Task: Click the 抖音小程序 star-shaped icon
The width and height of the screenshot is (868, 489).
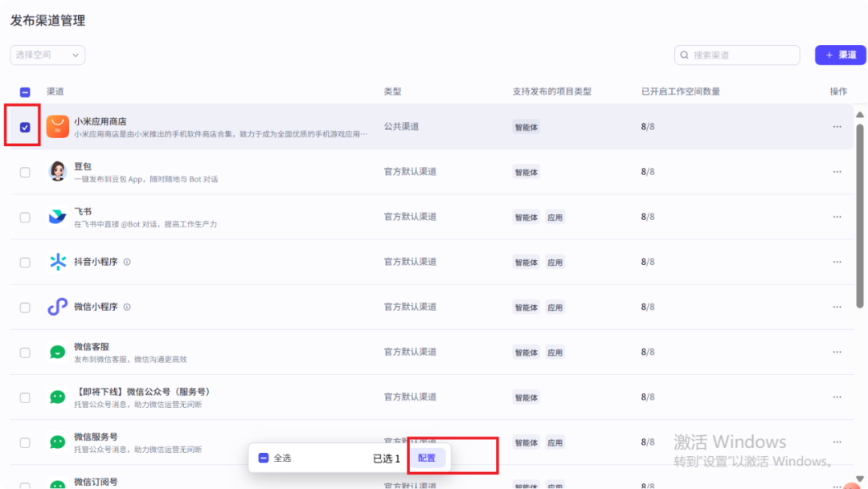Action: pyautogui.click(x=58, y=262)
